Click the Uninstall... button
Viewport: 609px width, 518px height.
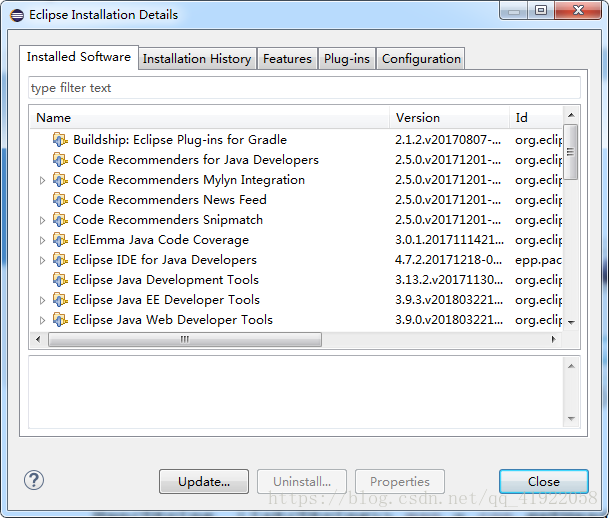302,481
